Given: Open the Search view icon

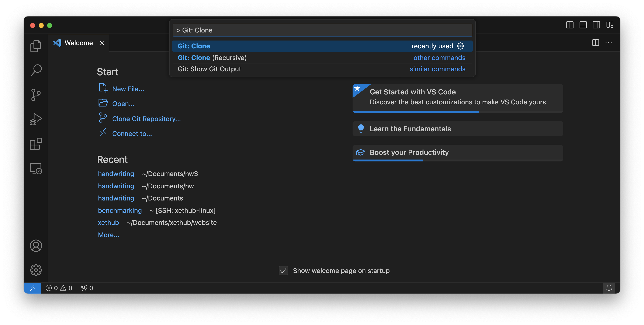Looking at the screenshot, I should coord(36,70).
